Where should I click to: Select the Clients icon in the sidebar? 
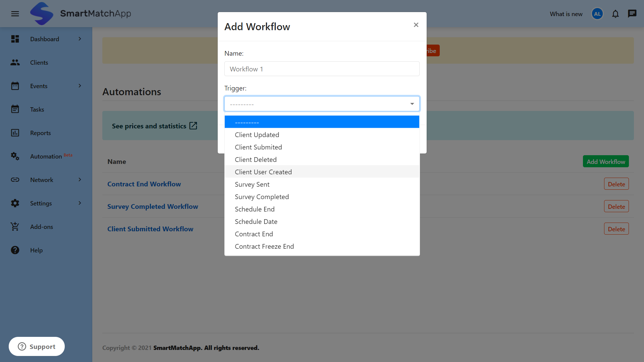15,62
